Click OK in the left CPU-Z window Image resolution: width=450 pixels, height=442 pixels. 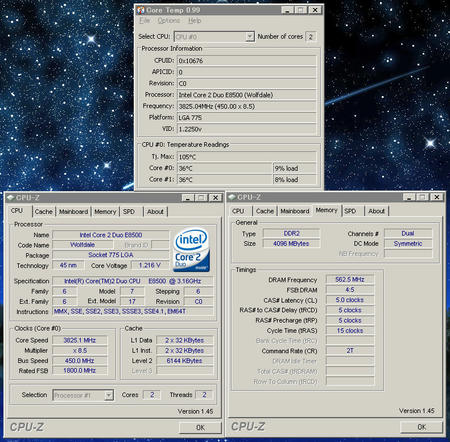pos(200,427)
